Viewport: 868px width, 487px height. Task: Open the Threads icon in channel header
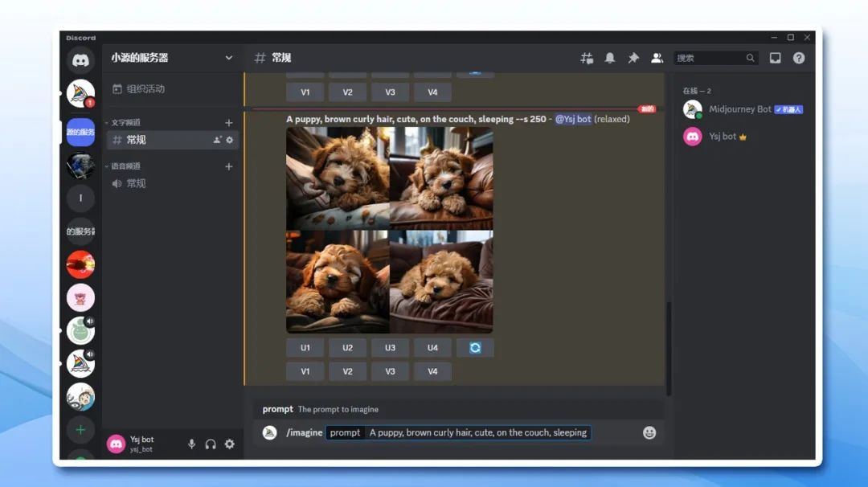click(586, 58)
